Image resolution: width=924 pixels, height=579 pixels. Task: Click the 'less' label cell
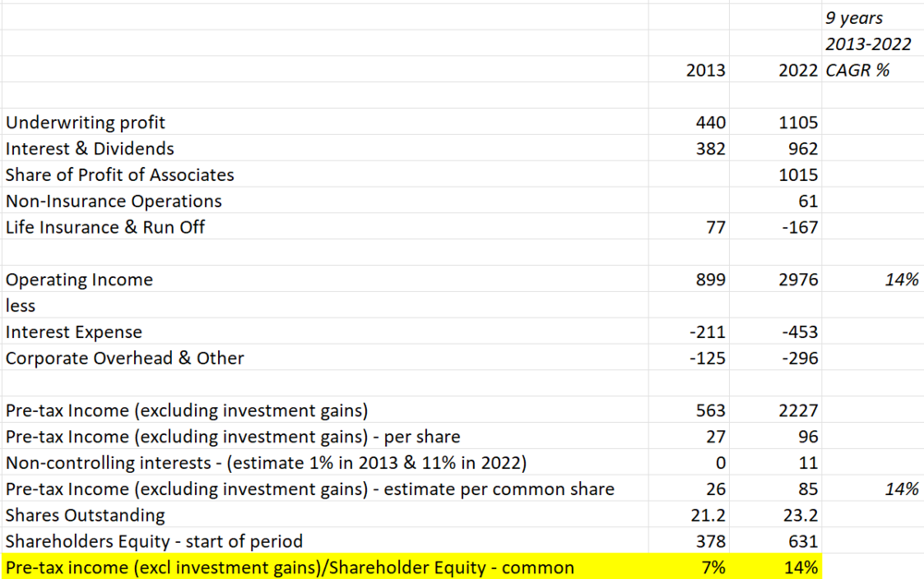(324, 305)
